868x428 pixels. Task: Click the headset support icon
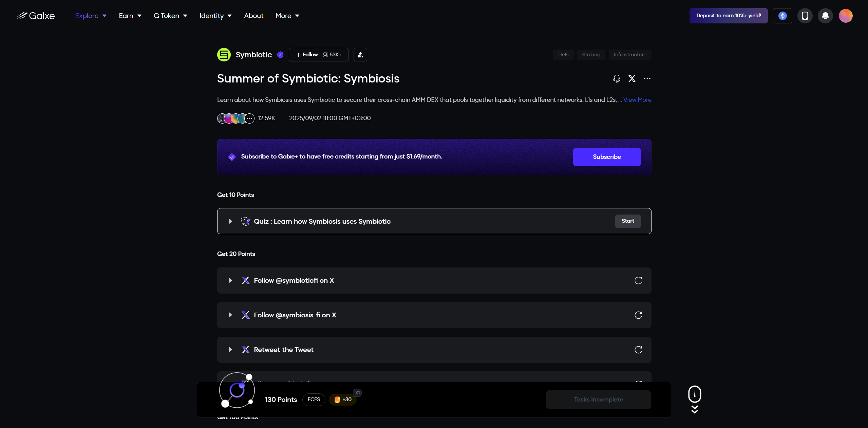pos(617,79)
